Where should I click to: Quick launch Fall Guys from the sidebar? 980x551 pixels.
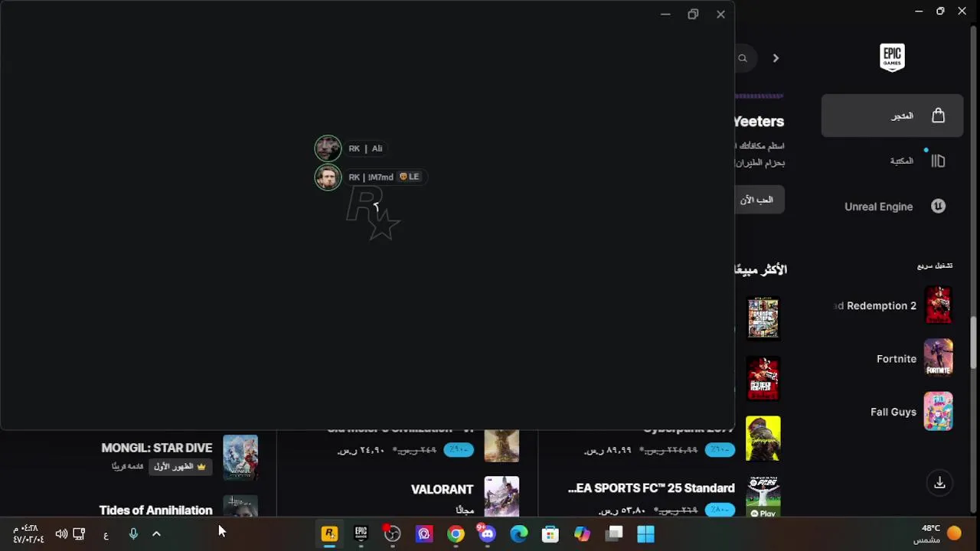pyautogui.click(x=911, y=412)
